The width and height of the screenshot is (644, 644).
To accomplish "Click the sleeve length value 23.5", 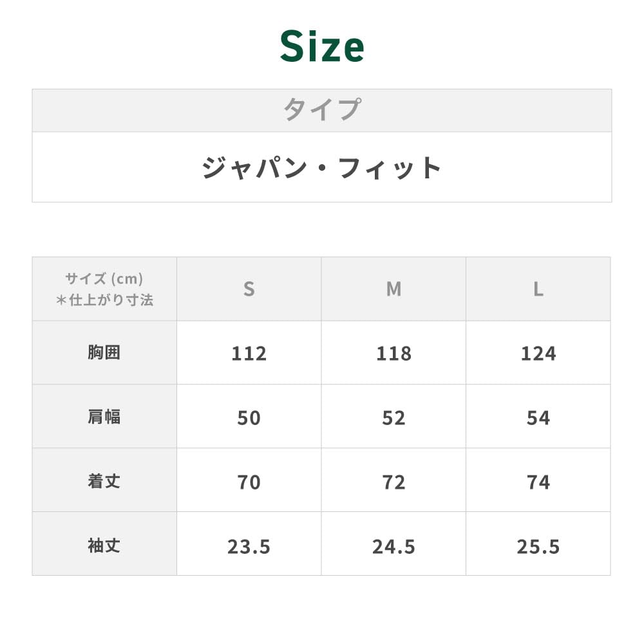I will pos(249,547).
